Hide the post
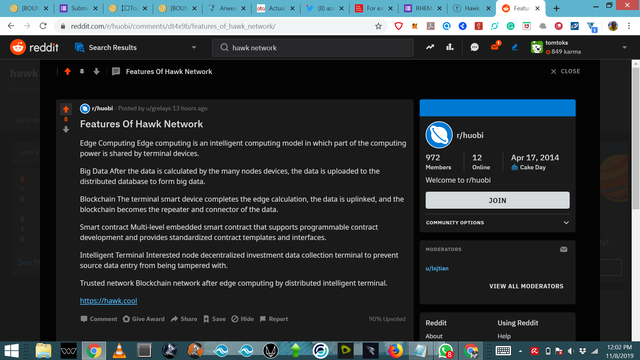 pos(242,319)
